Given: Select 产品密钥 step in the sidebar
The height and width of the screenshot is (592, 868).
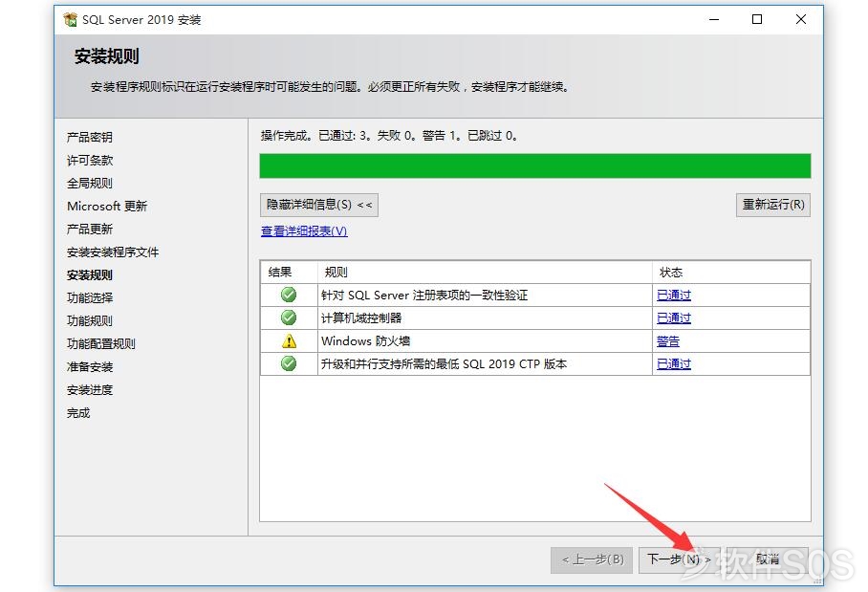Looking at the screenshot, I should (90, 138).
